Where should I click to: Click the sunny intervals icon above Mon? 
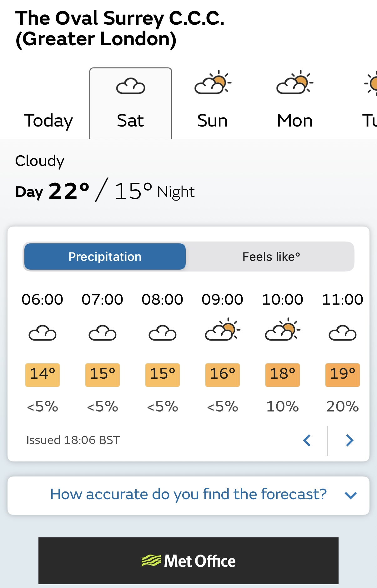294,82
